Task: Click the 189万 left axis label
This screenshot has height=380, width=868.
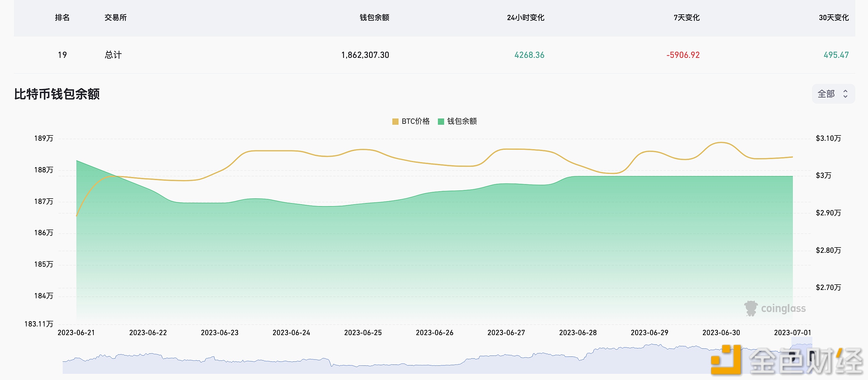Action: coord(44,138)
